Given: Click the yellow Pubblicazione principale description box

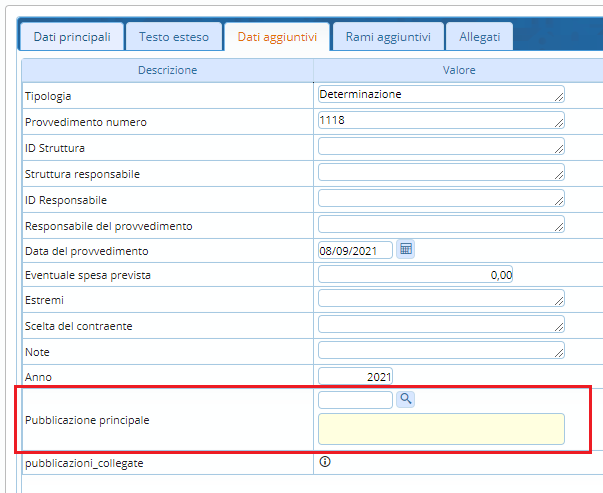Looking at the screenshot, I should (440, 429).
